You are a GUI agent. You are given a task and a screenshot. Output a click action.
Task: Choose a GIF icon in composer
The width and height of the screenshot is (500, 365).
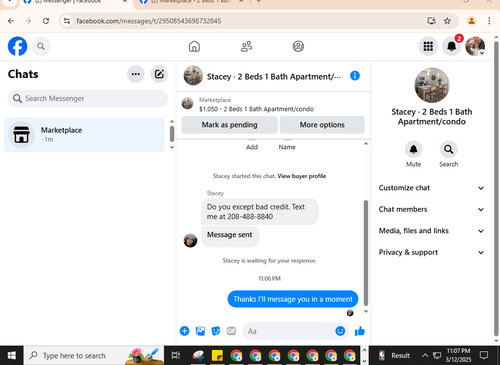(231, 331)
